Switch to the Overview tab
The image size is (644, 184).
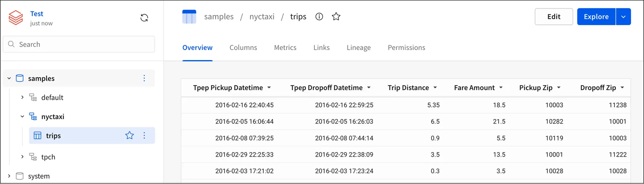tap(197, 48)
